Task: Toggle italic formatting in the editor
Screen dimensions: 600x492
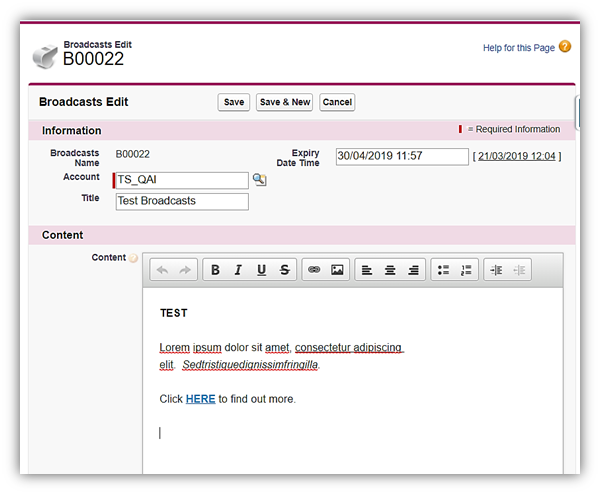Action: pos(238,270)
